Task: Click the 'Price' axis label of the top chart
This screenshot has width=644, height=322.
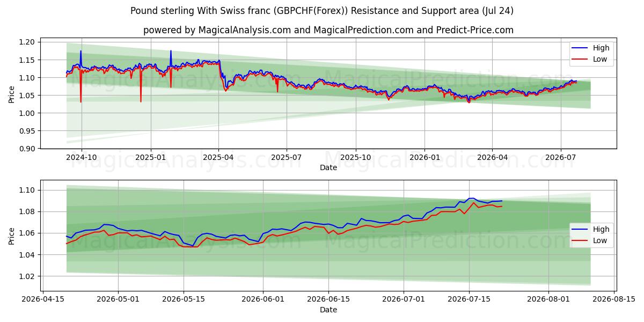Action: tap(12, 94)
